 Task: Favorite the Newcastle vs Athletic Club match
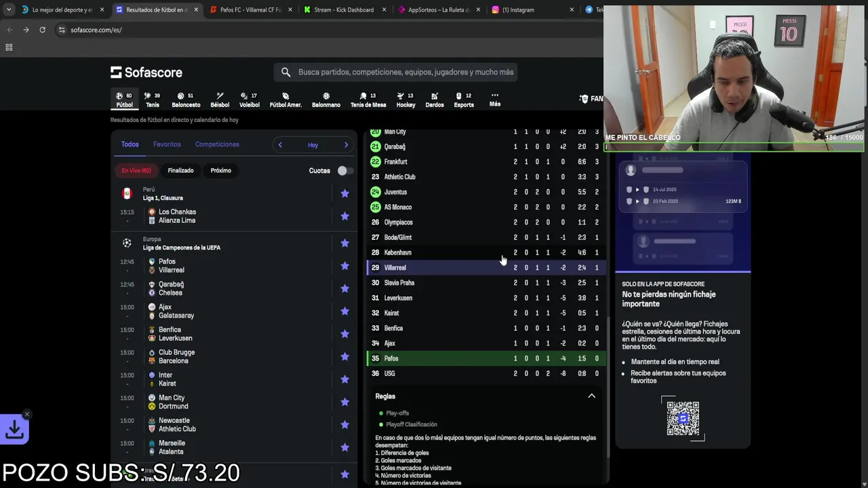pos(344,425)
